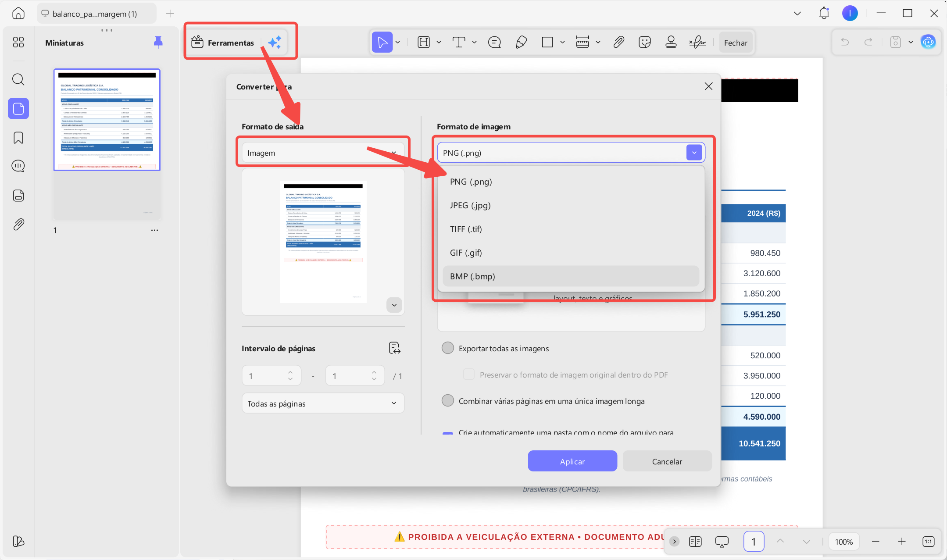Screen dimensions: 947x560
Task: Open the highlight tool dropdown arrow
Action: point(439,43)
